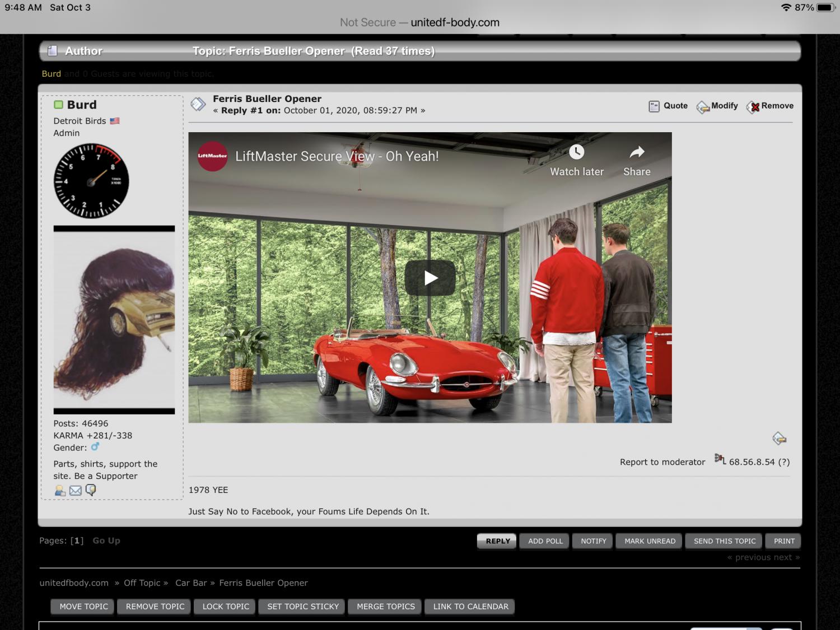The height and width of the screenshot is (630, 840).
Task: Click the (?) IP help link
Action: click(x=784, y=462)
